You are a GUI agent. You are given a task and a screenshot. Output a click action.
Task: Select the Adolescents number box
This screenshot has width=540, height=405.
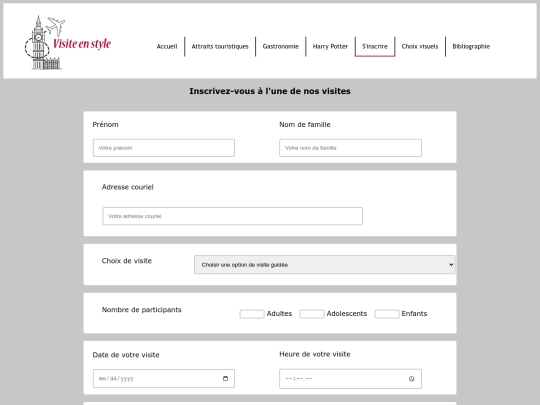click(312, 314)
